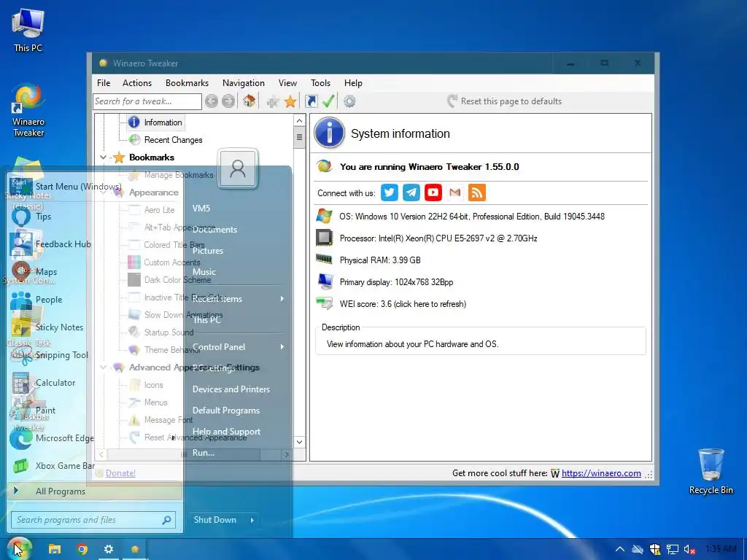The height and width of the screenshot is (560, 747).
Task: Click the tree scrollbar up arrow
Action: (x=299, y=120)
